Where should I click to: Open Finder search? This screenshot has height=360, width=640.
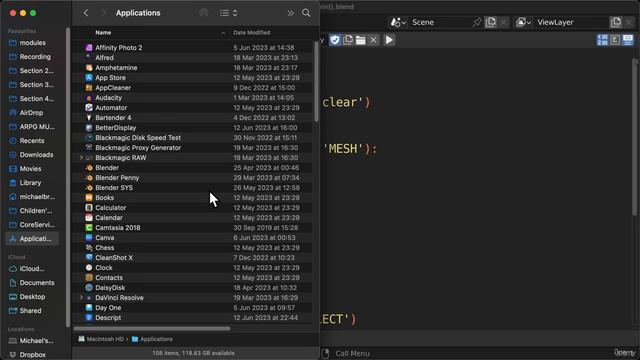coord(306,13)
